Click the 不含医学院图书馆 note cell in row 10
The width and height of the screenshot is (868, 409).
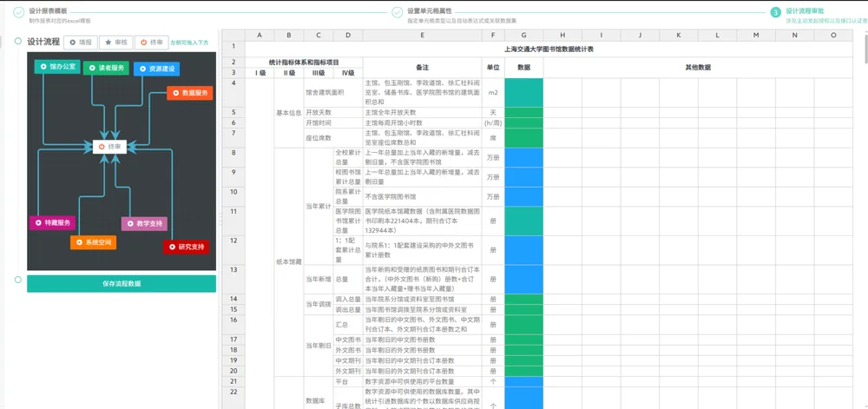coord(423,196)
